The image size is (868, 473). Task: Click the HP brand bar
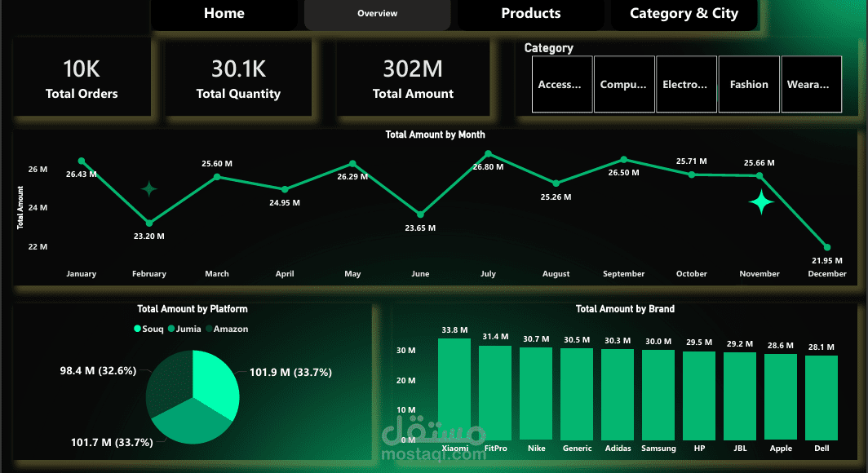(699, 396)
